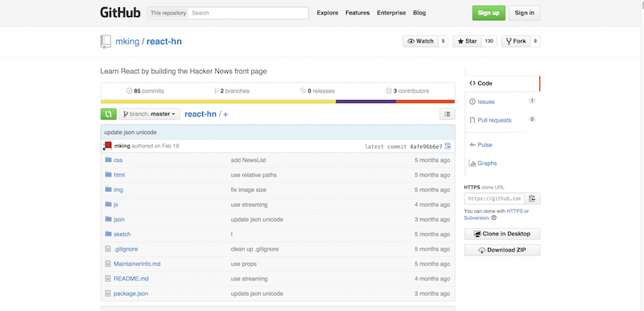Click the Fork button
This screenshot has width=644, height=311.
516,41
